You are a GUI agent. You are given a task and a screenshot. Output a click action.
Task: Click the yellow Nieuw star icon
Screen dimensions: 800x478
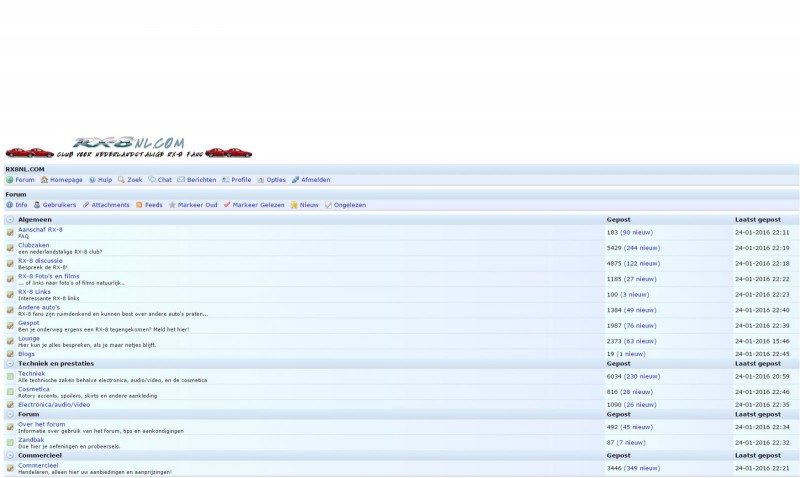coord(294,205)
